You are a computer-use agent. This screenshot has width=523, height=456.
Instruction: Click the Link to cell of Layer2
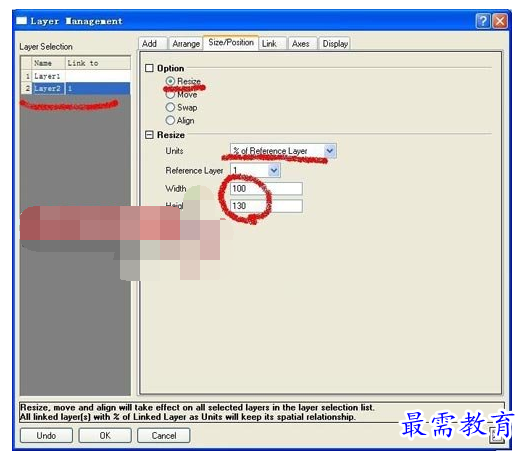[x=98, y=88]
